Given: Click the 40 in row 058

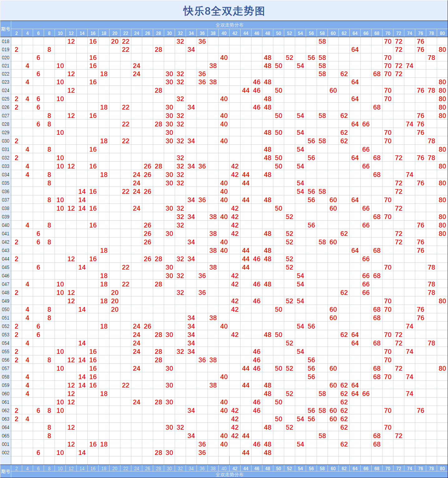Looking at the screenshot, I should tap(224, 377).
